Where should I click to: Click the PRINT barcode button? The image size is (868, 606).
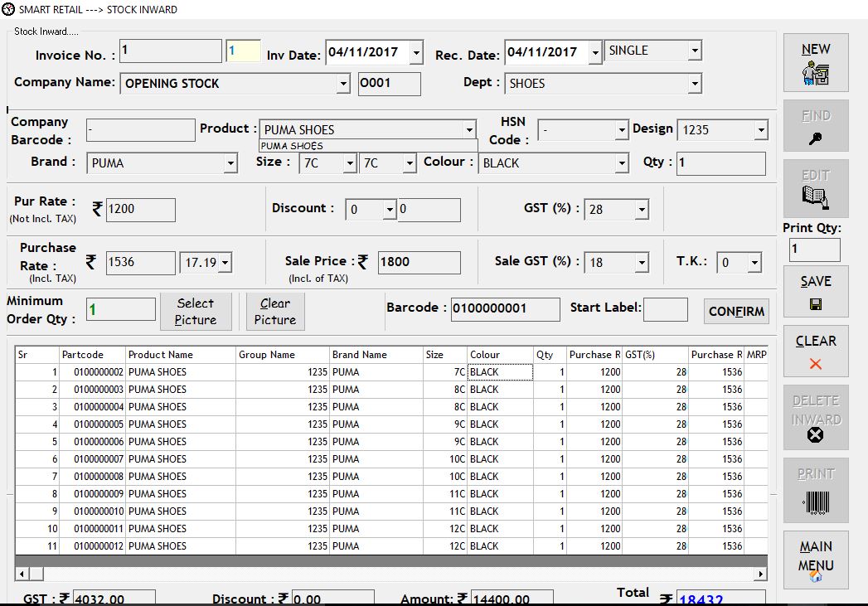(816, 490)
